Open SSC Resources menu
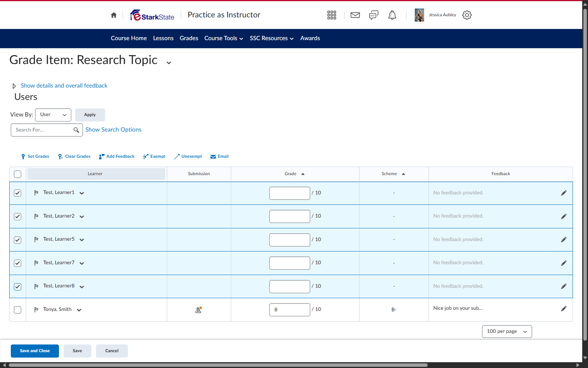The height and width of the screenshot is (368, 588). click(x=272, y=38)
